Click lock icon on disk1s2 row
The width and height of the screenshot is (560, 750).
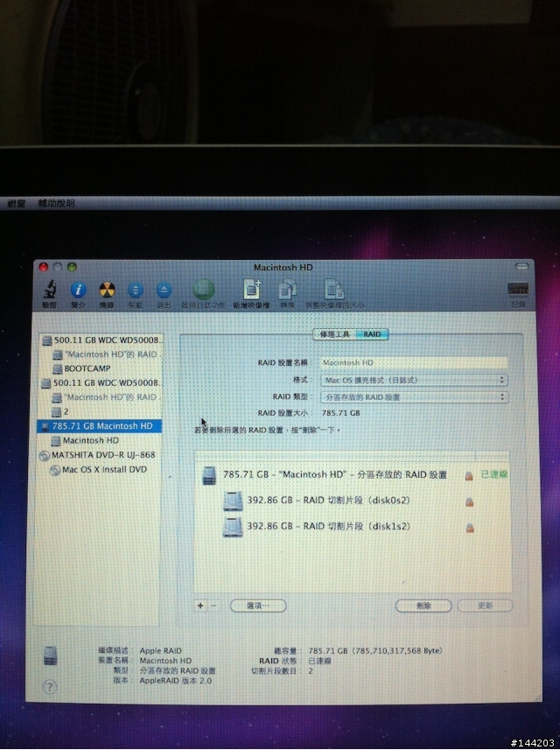(470, 528)
